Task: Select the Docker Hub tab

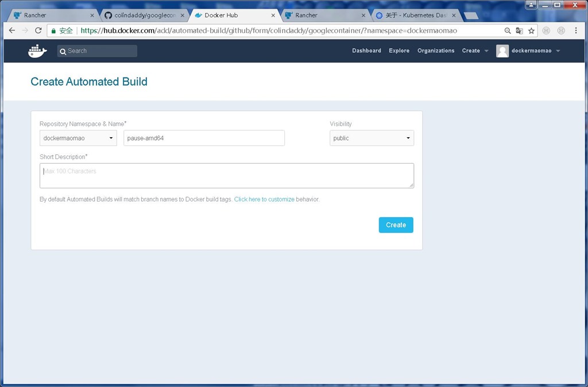Action: pyautogui.click(x=234, y=16)
